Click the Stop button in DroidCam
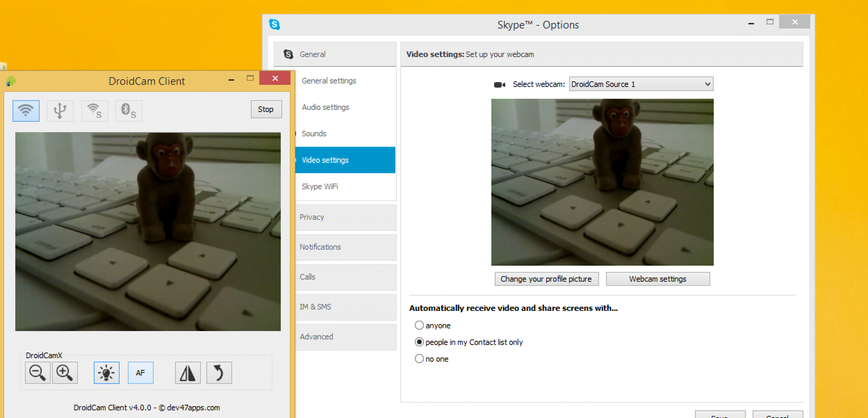 point(266,109)
